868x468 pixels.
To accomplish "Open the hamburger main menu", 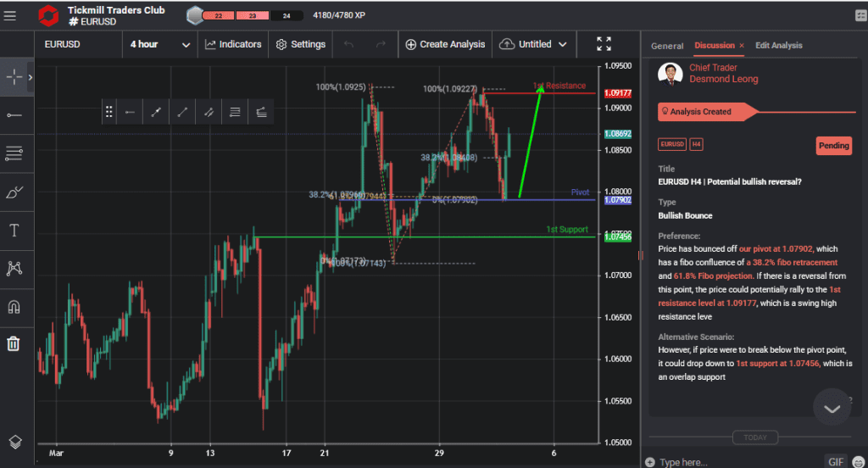I will 9,15.
